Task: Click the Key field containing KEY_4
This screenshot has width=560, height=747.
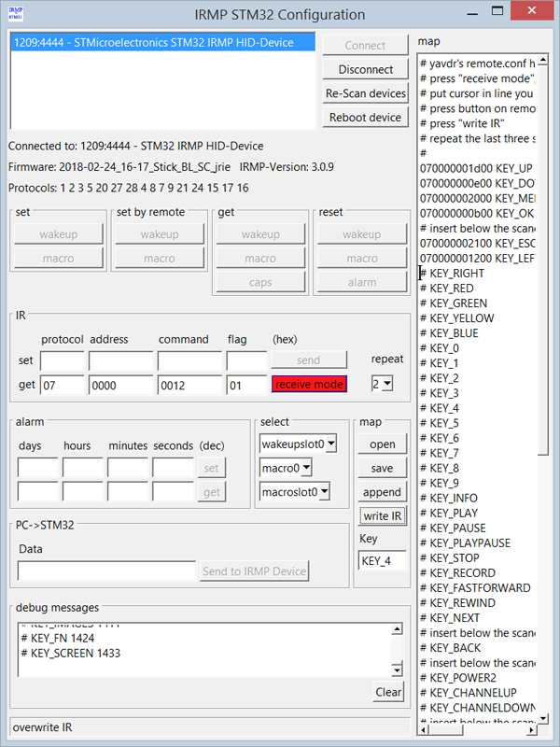Action: tap(383, 561)
